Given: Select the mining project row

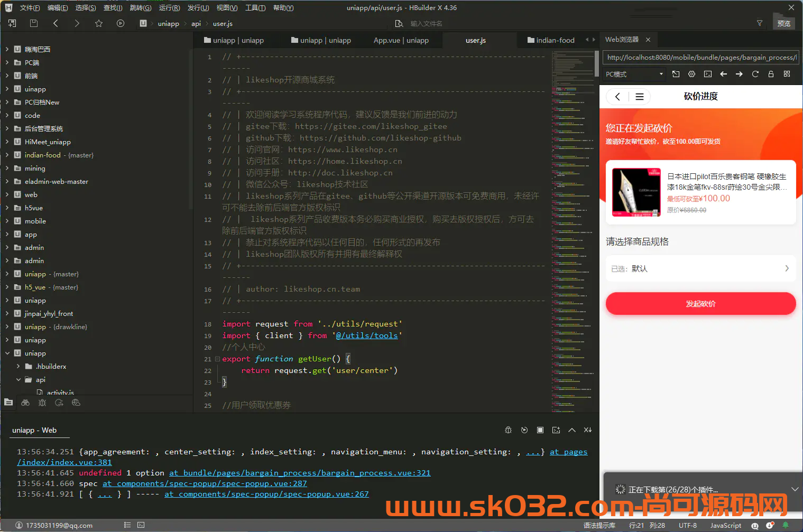Looking at the screenshot, I should [35, 168].
